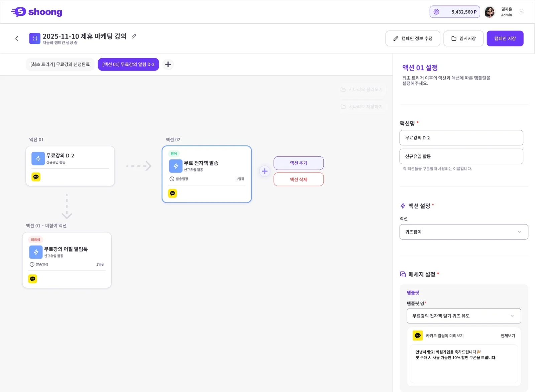Image resolution: width=535 pixels, height=392 pixels.
Task: Click clock icon on 무료강의 어필 알림톡 card
Action: tap(32, 264)
